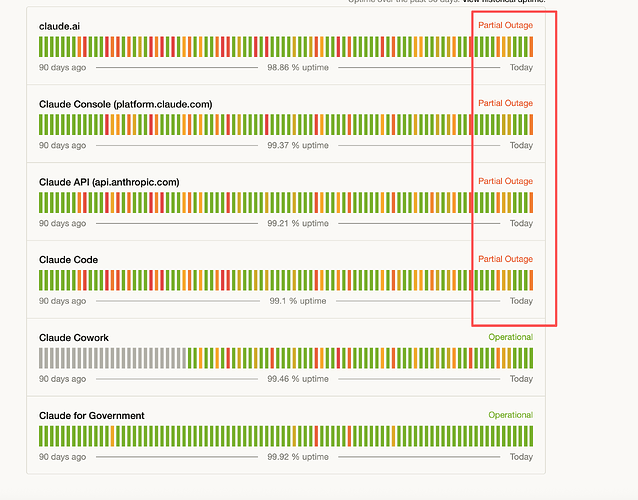Click the Claude Cowork component name
The width and height of the screenshot is (638, 500).
tap(74, 338)
